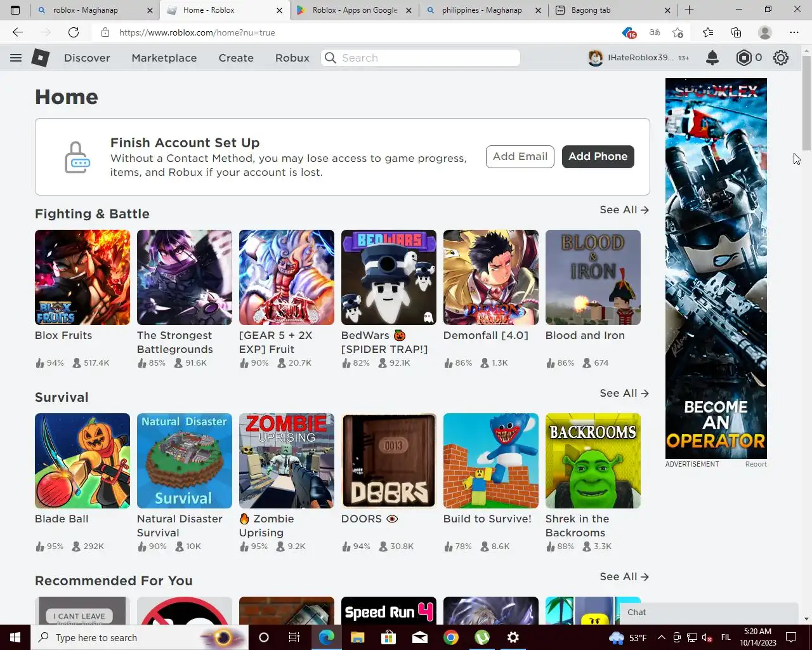
Task: Open uTorrent from the taskbar
Action: click(x=482, y=637)
